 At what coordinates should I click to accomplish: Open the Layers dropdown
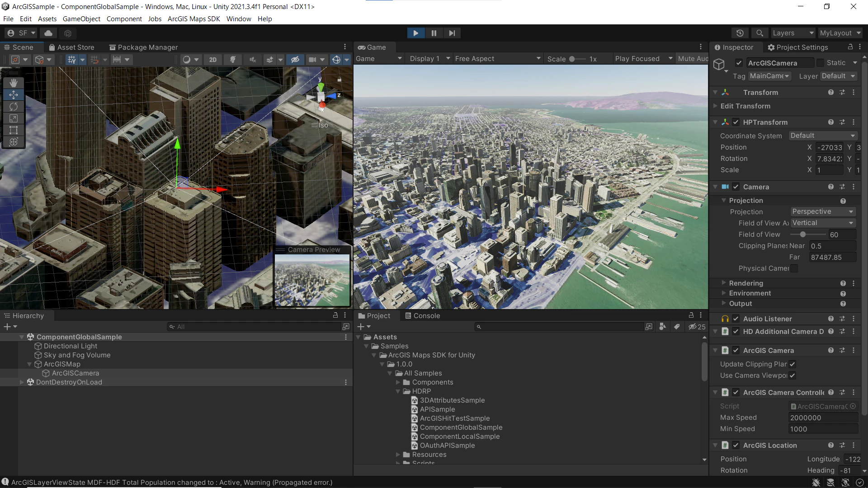point(793,33)
